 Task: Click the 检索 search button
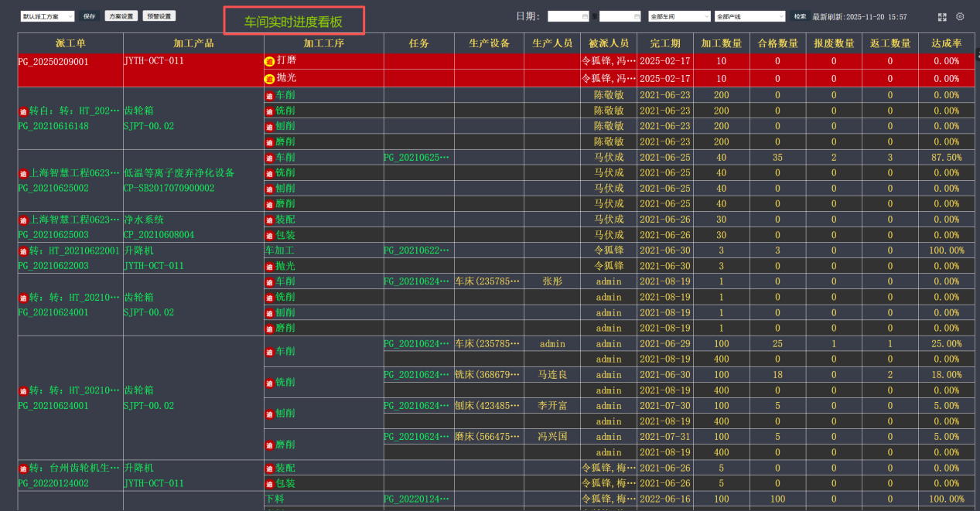[799, 16]
